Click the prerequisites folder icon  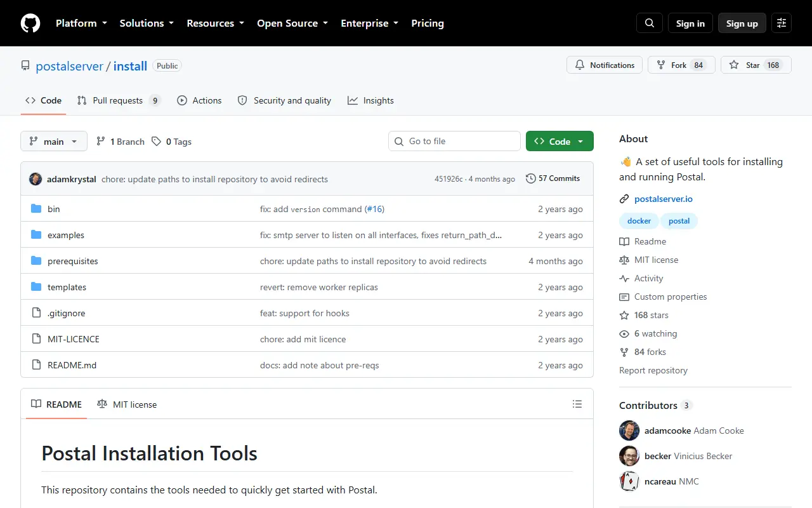tap(36, 261)
